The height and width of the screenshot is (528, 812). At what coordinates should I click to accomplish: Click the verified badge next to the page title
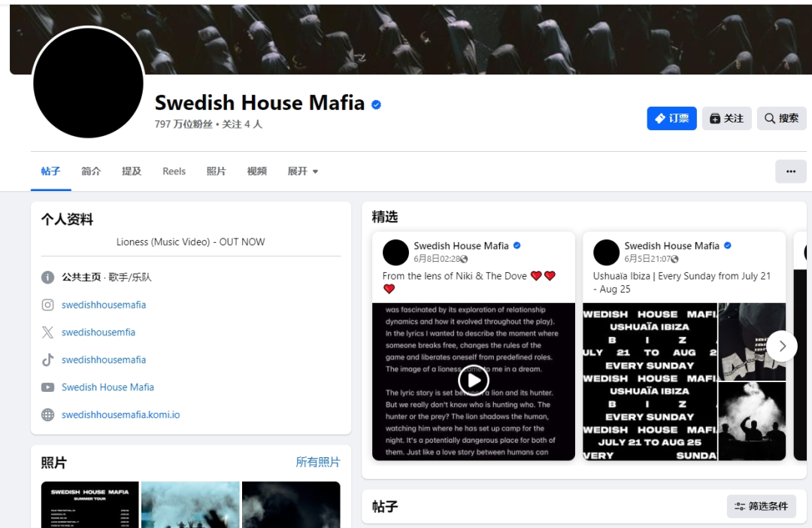[x=377, y=105]
